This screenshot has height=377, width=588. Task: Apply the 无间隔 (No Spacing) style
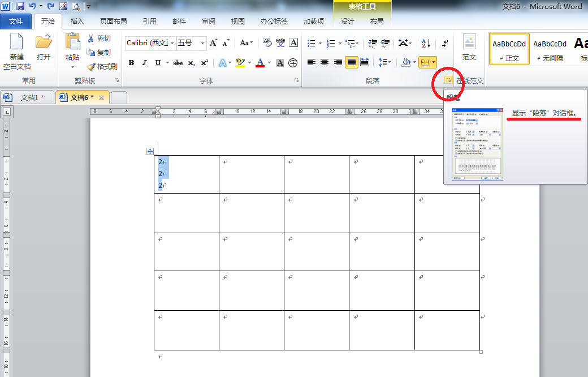(550, 49)
